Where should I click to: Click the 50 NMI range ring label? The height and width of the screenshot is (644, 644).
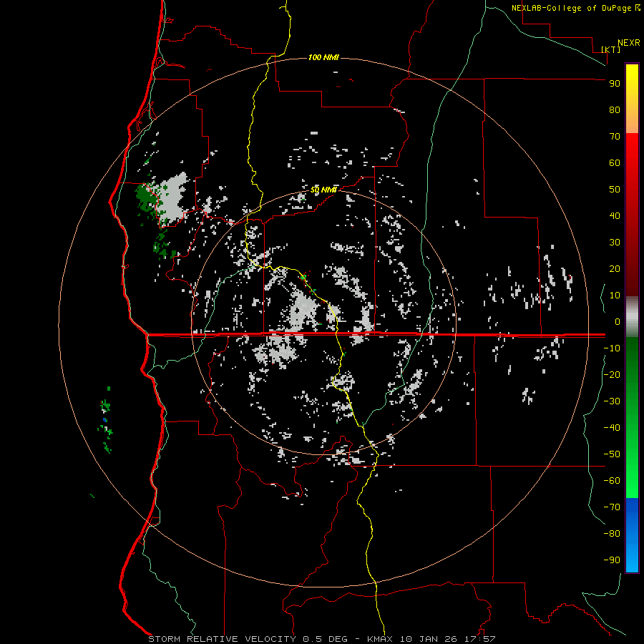(x=323, y=190)
